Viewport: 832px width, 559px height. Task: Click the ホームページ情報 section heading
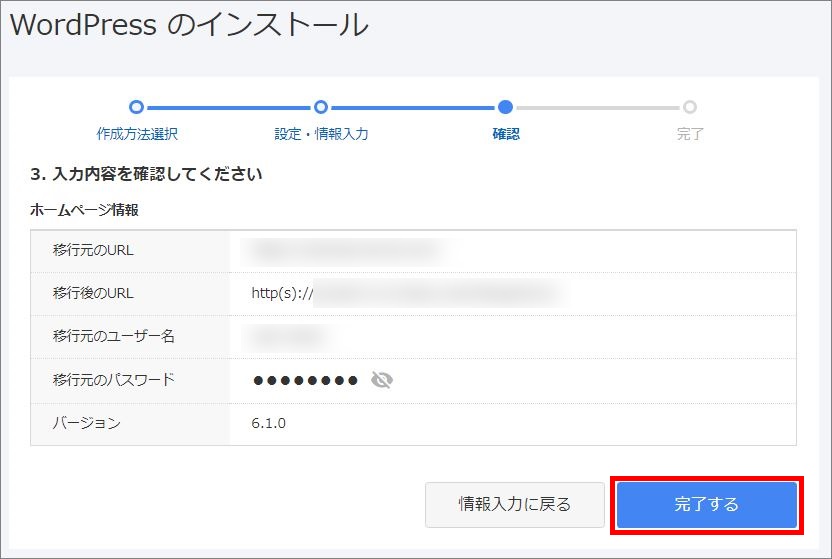[84, 210]
